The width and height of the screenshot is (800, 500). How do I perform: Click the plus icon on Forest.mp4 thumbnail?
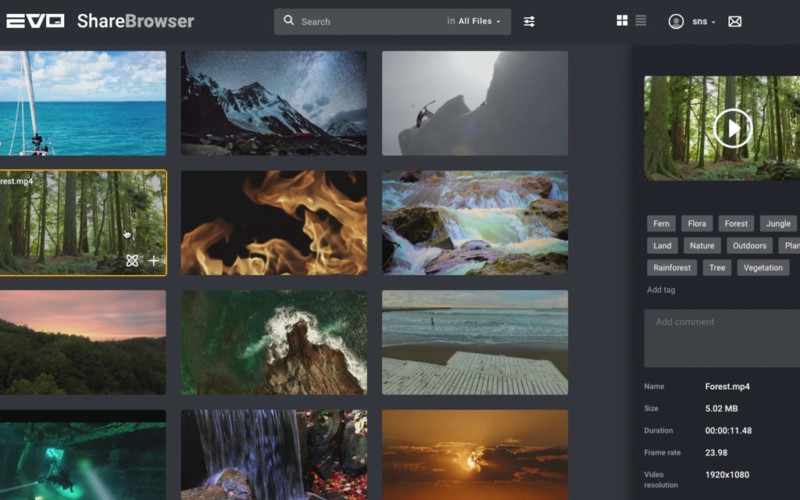[x=154, y=261]
